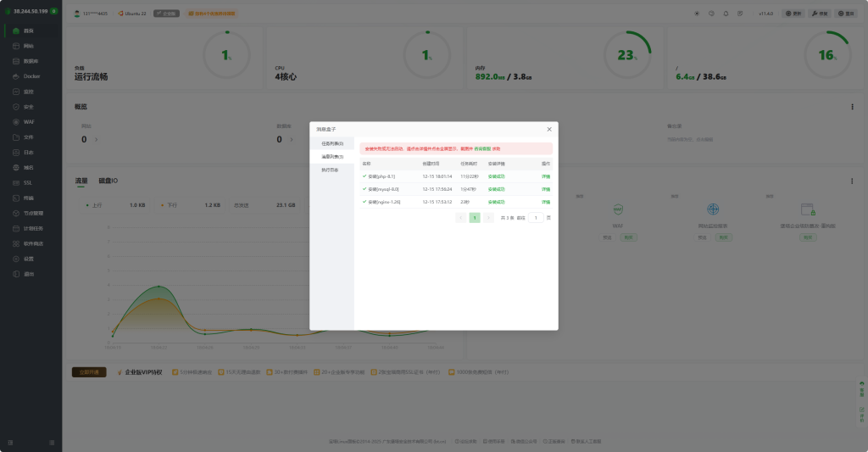Switch to 执行日志 tab in dialog
The image size is (868, 452).
coord(332,170)
